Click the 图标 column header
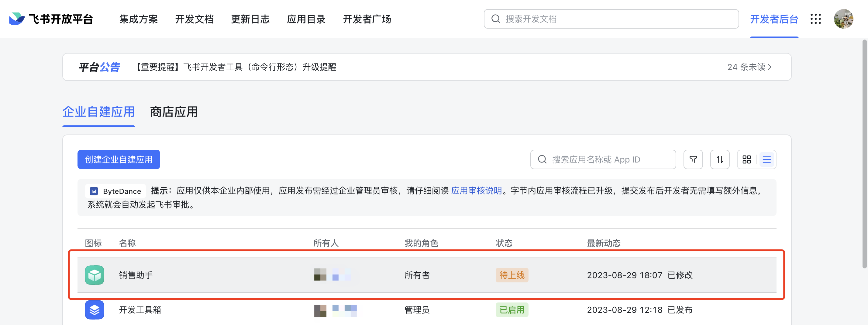This screenshot has width=868, height=325. point(93,243)
